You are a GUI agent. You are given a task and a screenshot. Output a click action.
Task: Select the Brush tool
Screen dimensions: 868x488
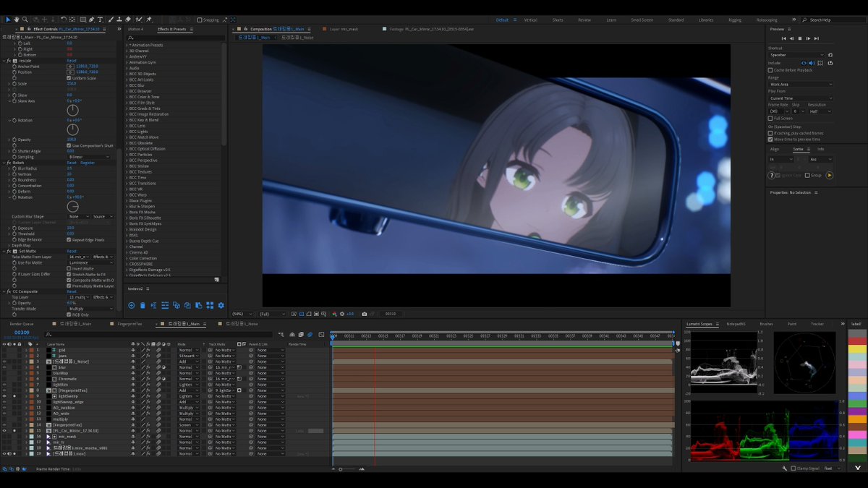(x=110, y=20)
